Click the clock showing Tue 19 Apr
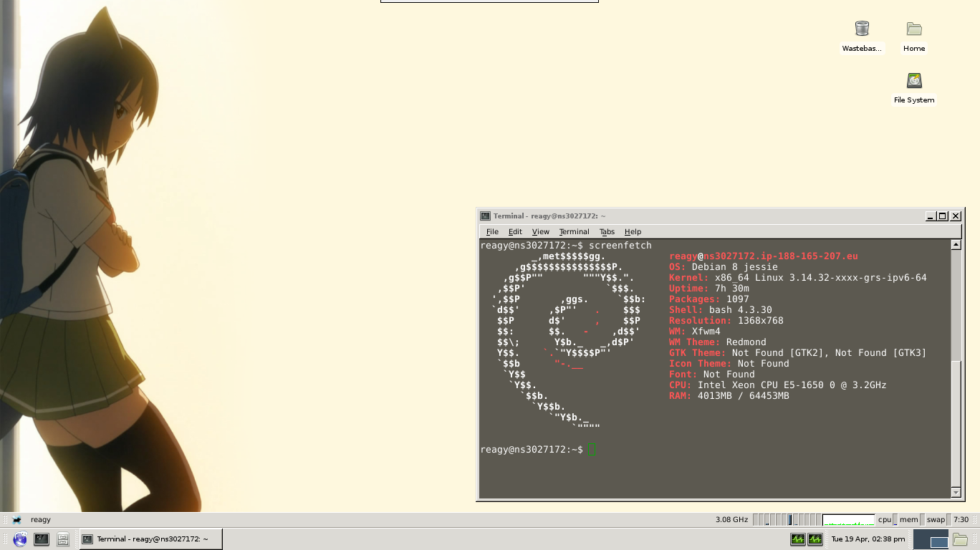 868,539
